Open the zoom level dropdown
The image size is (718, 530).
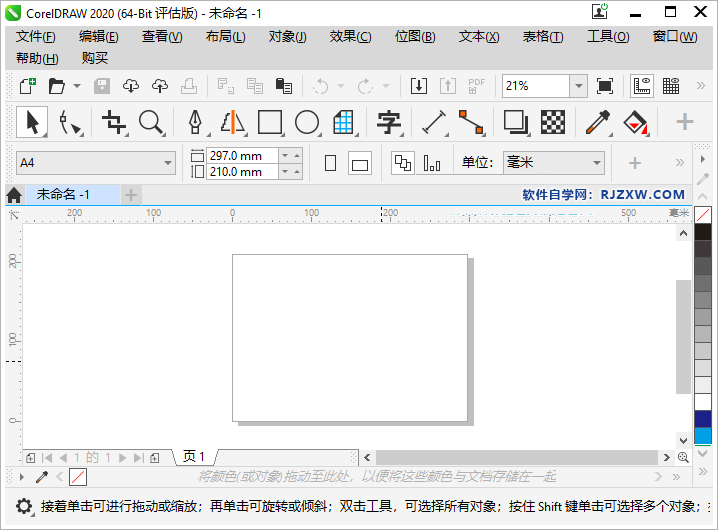[579, 86]
